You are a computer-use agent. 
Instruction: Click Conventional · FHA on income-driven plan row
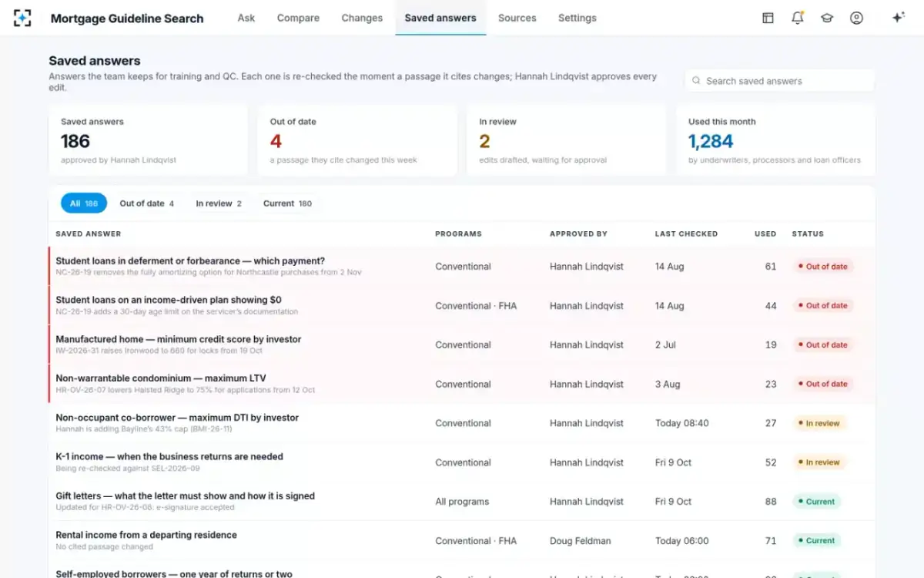[476, 306]
